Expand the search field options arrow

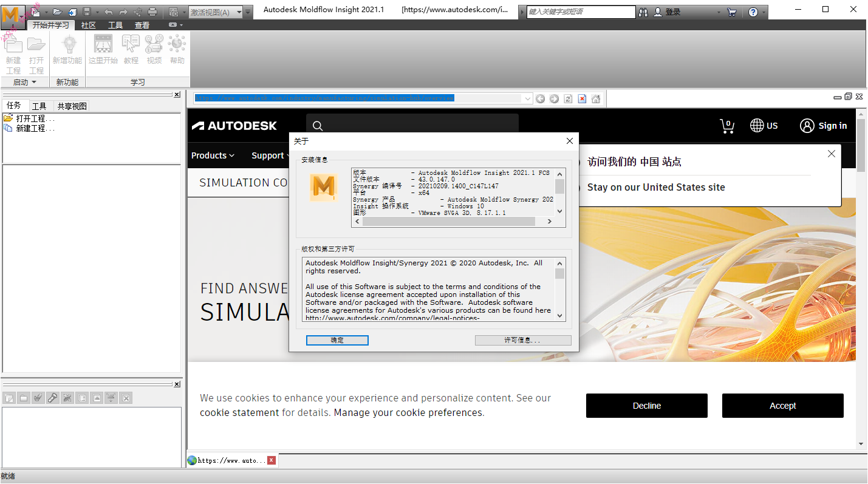pos(522,12)
